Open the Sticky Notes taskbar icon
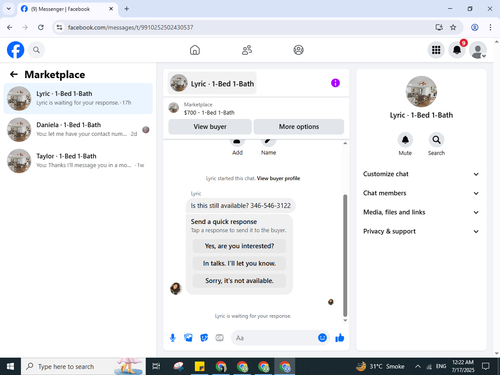This screenshot has width=500, height=375. (x=200, y=366)
